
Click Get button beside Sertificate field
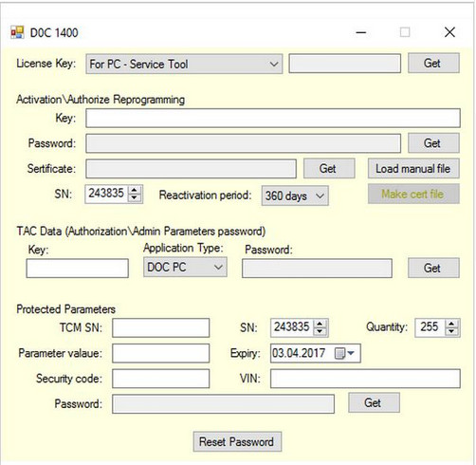click(329, 169)
